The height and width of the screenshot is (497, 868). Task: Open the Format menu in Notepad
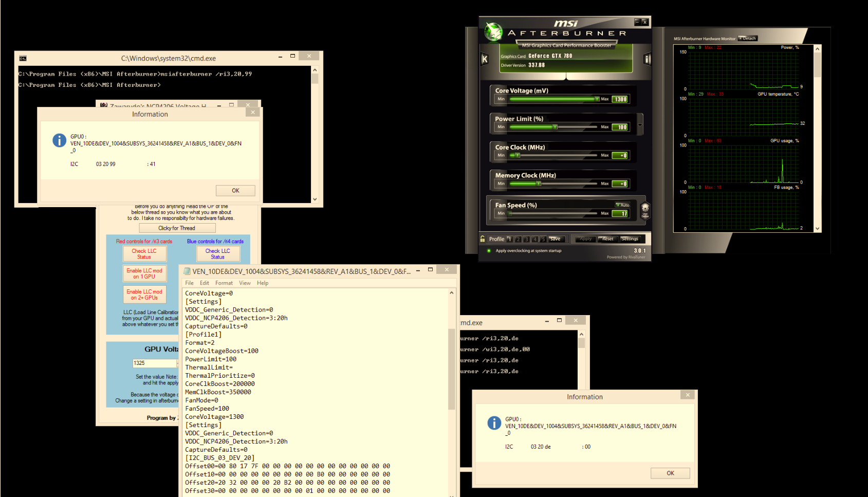pos(224,283)
